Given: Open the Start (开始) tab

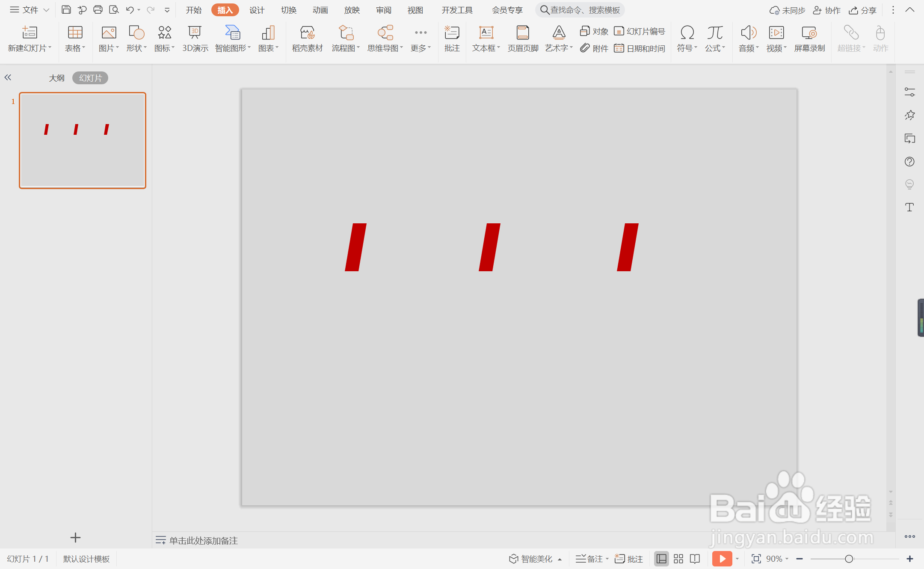Looking at the screenshot, I should click(x=193, y=10).
